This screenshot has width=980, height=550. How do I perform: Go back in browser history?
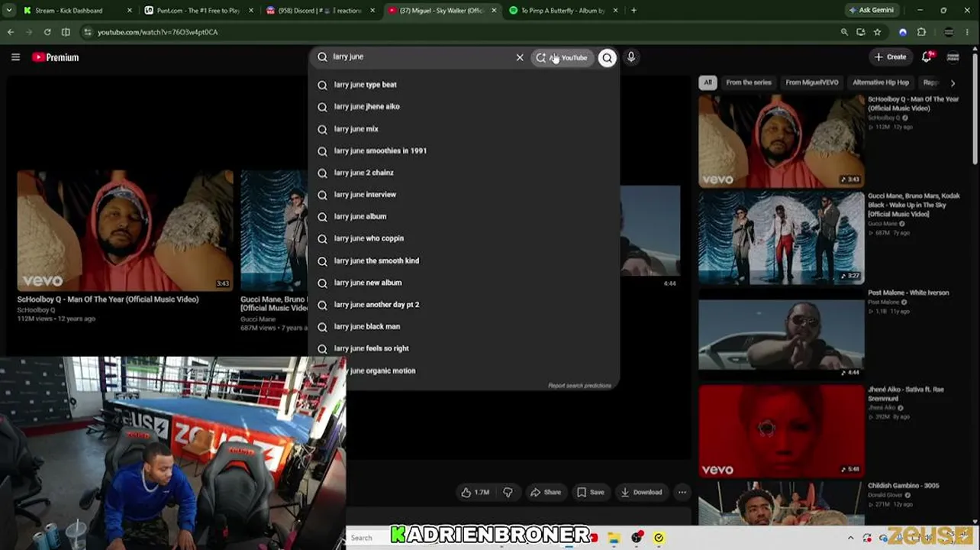(x=11, y=32)
